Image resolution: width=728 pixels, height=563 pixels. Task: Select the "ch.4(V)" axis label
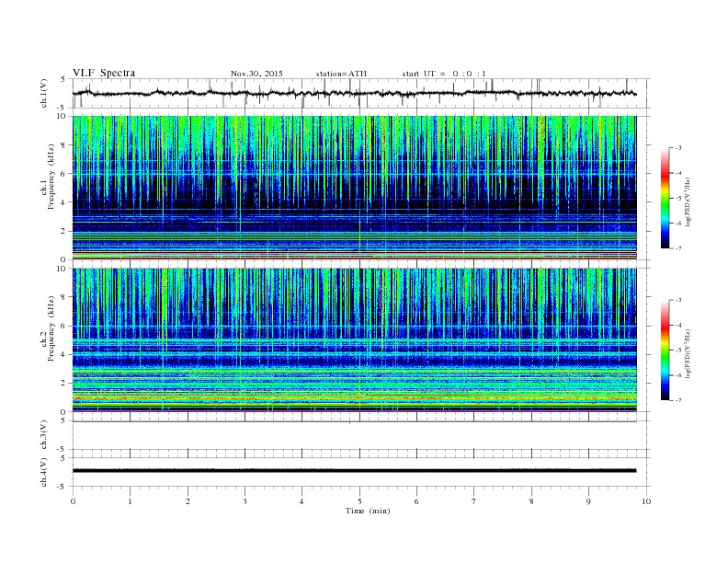pyautogui.click(x=44, y=472)
